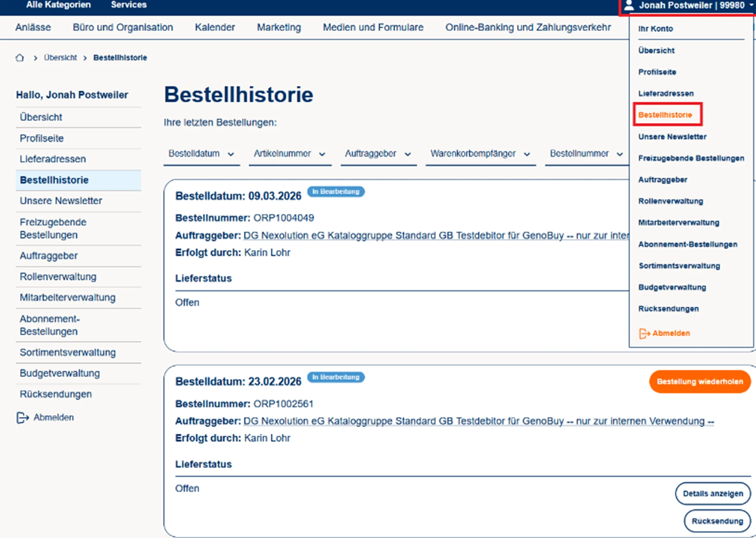The width and height of the screenshot is (756, 538).
Task: Click the user profile icon in header
Action: pyautogui.click(x=629, y=5)
